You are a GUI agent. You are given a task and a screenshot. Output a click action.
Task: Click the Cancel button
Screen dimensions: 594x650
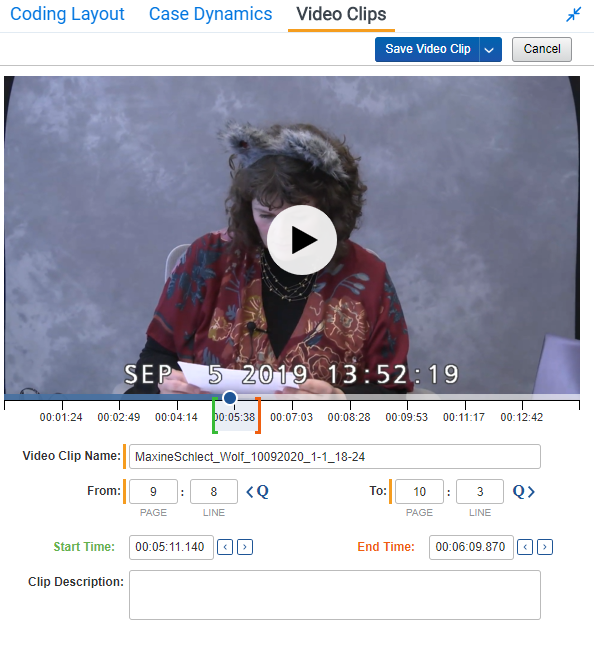pos(542,49)
